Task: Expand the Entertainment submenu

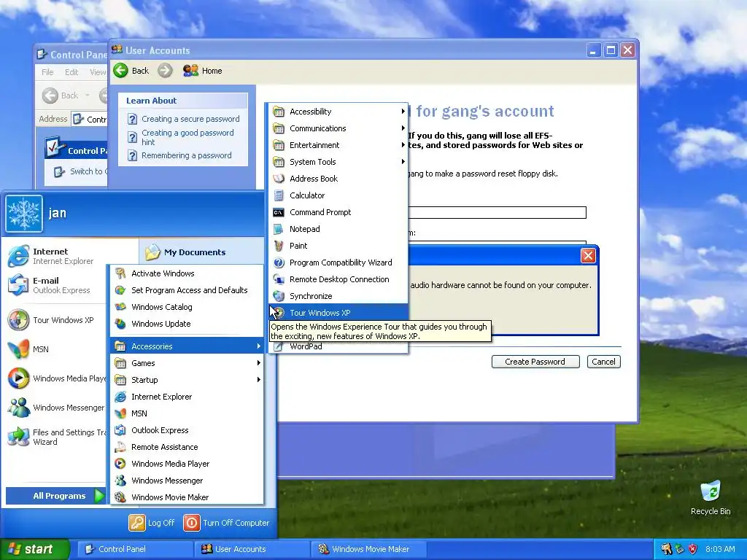Action: point(338,145)
